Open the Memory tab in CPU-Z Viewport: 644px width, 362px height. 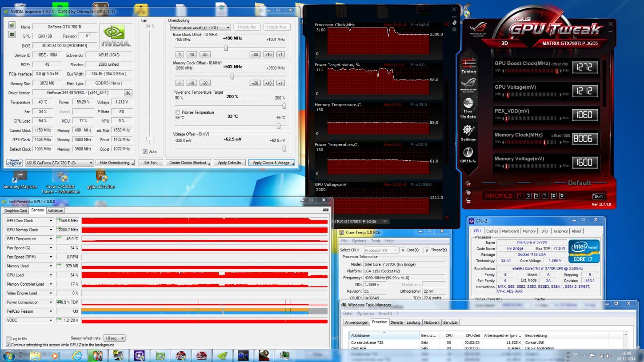529,231
